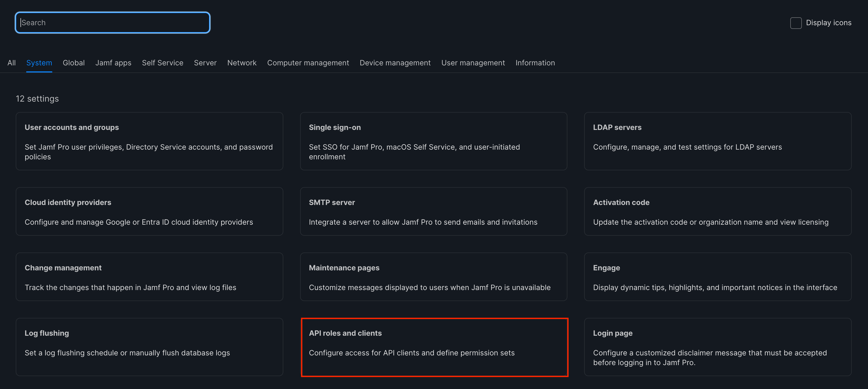Click into the Search field

click(113, 23)
